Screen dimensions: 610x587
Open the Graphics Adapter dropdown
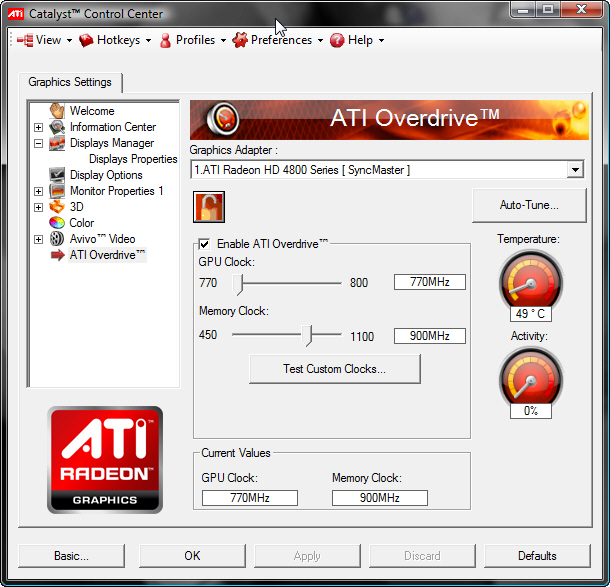pos(575,170)
